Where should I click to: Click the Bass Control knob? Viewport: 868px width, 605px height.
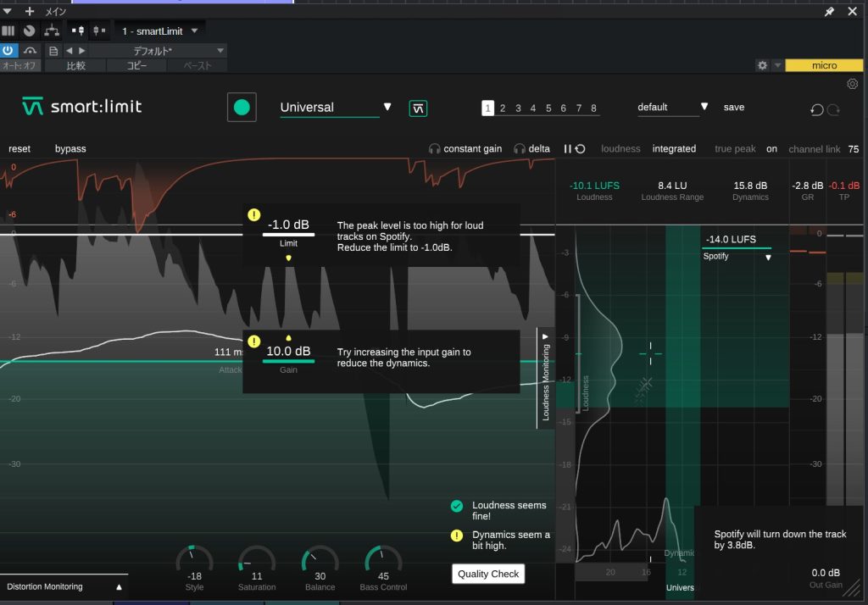(383, 561)
